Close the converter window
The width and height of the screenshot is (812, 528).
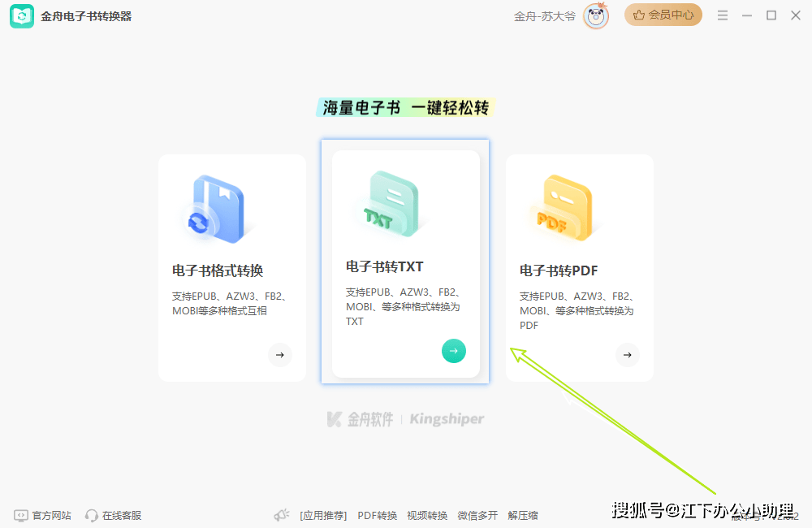(x=796, y=15)
